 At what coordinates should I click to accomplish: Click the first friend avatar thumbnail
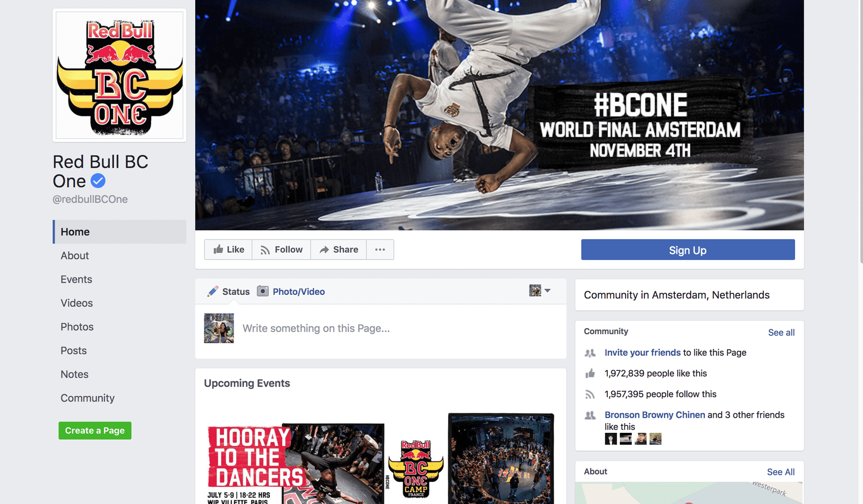pos(611,439)
